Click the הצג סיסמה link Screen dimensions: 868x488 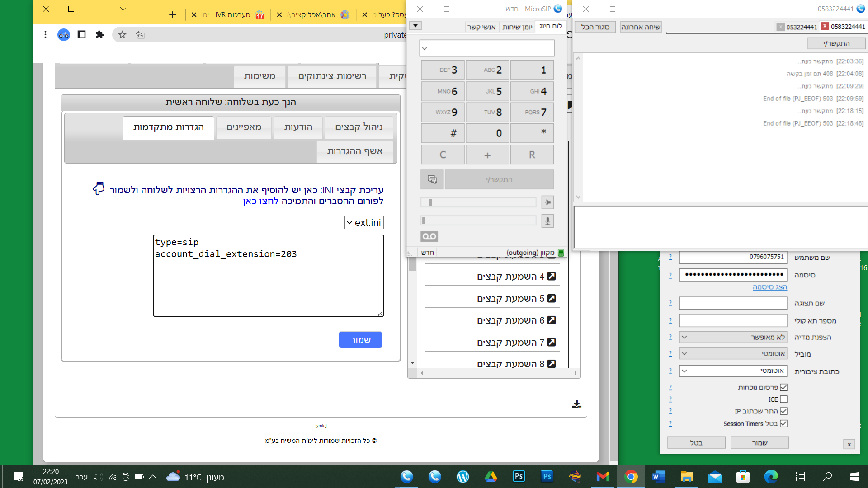tap(769, 287)
